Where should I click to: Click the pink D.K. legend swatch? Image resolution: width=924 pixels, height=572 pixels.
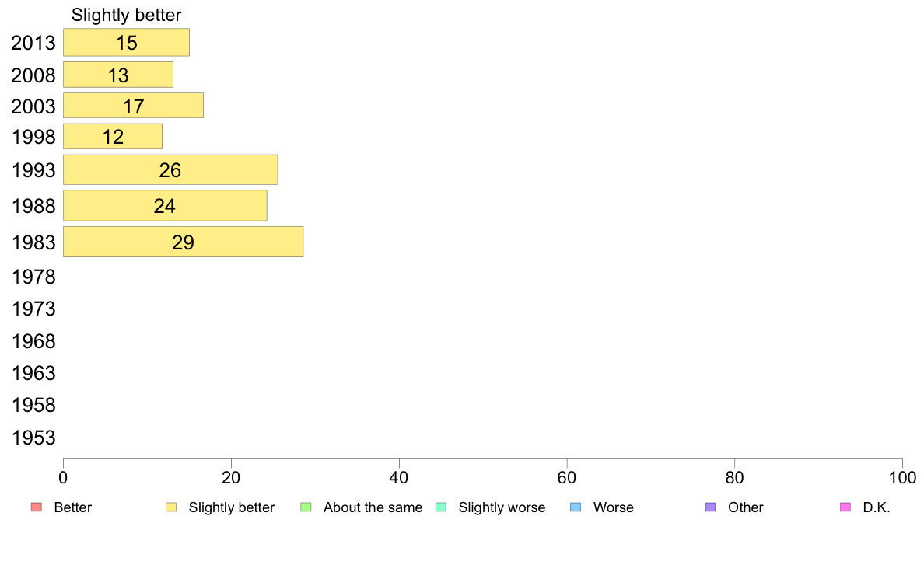(x=845, y=507)
